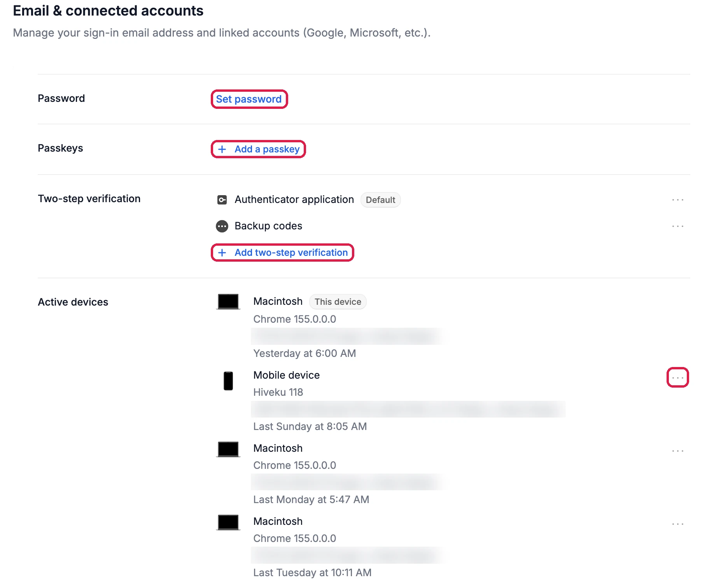Click Last Monday at 5:47 AM timestamp
Viewport: 728px width, 582px height.
(311, 500)
